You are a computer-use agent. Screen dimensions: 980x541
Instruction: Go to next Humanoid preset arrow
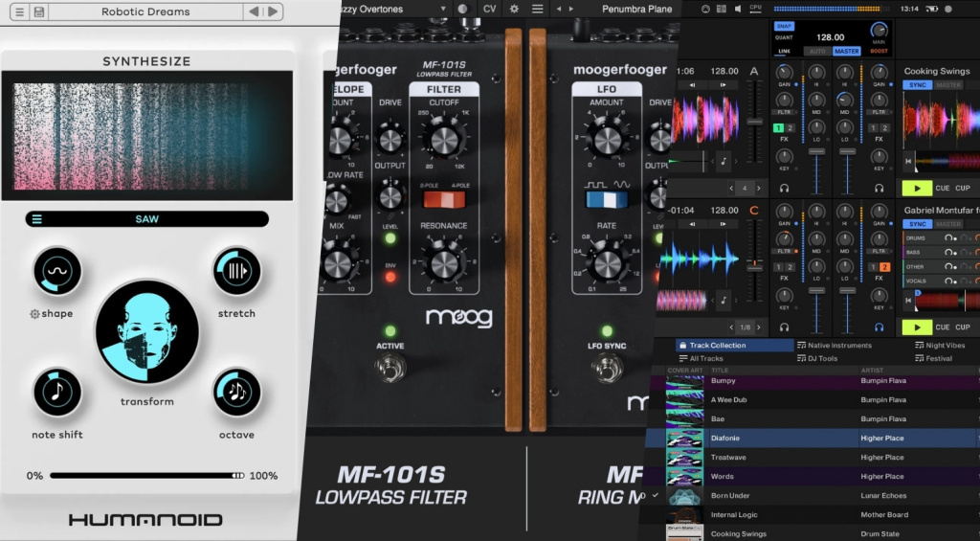pyautogui.click(x=273, y=11)
